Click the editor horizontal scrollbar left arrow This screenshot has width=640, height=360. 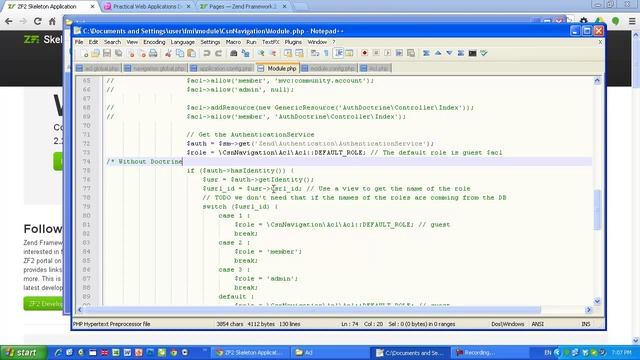80,310
